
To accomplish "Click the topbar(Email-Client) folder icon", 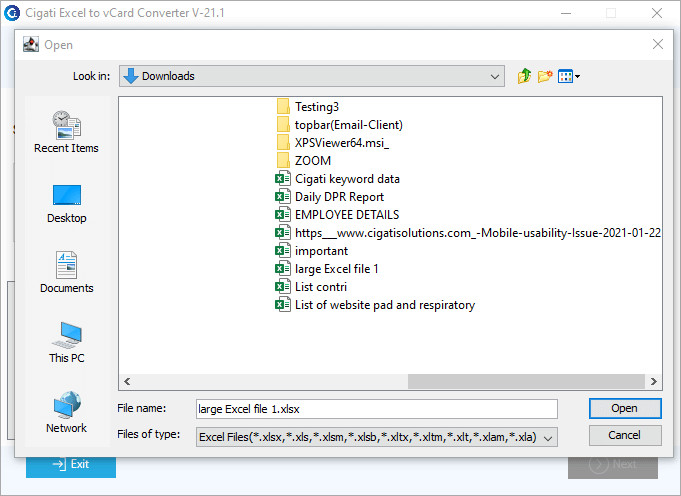I will pos(283,125).
